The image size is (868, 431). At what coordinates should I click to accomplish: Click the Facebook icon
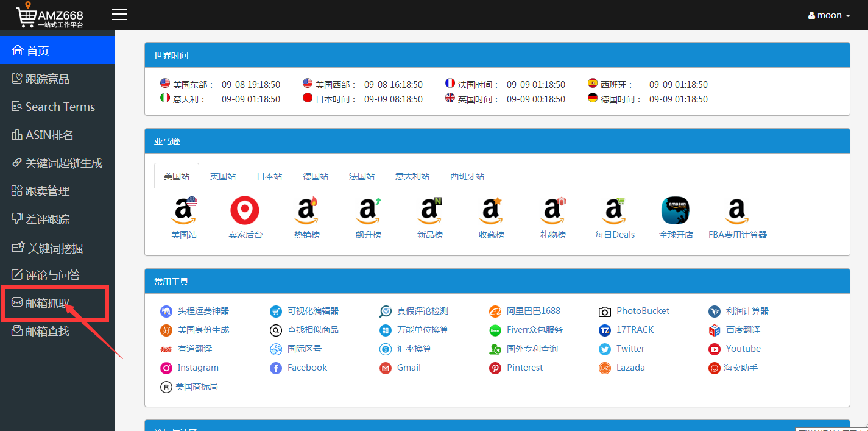(x=276, y=368)
